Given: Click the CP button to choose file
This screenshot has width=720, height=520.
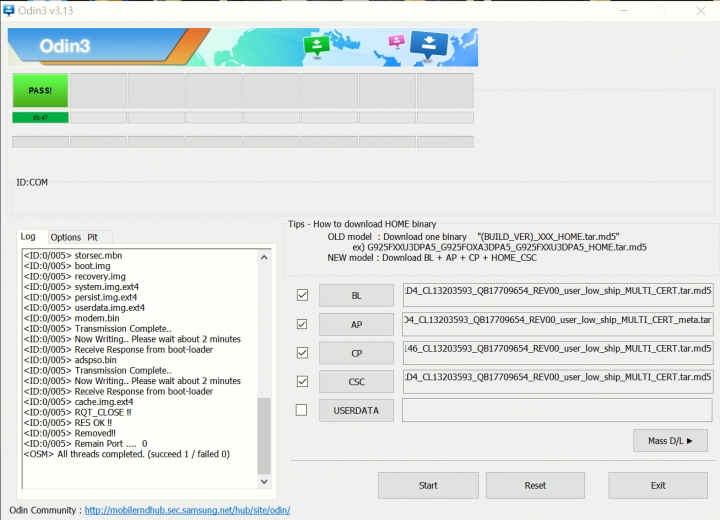Looking at the screenshot, I should click(356, 353).
